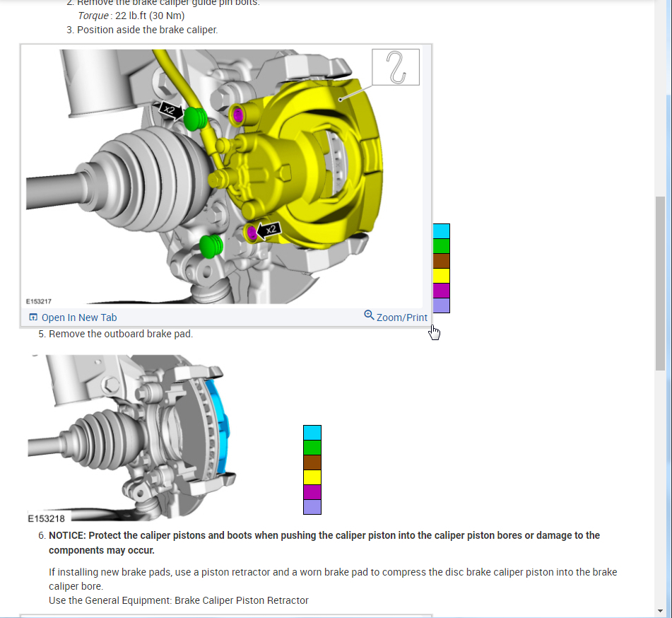
Task: Click the torque value '22 lb.ft (30 Nm)'
Action: (150, 16)
